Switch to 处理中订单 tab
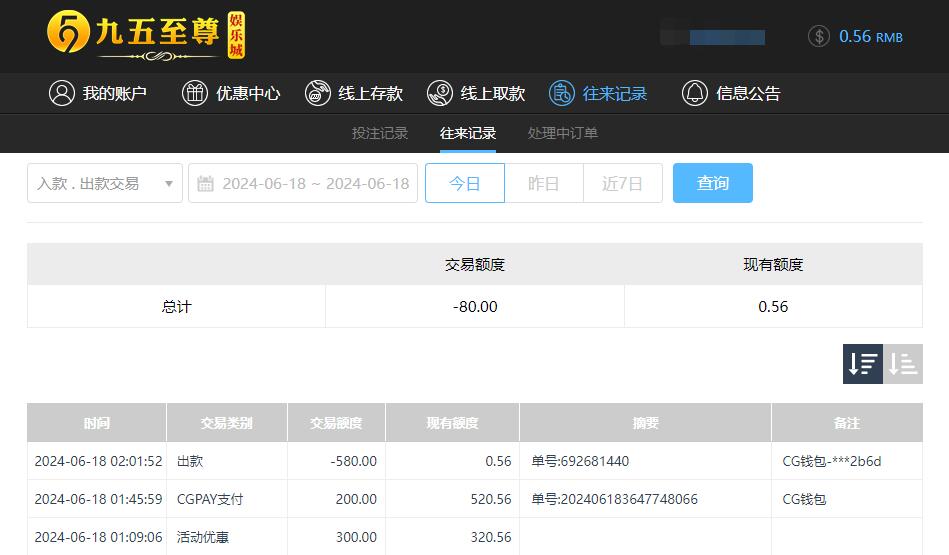This screenshot has height=555, width=949. (563, 133)
